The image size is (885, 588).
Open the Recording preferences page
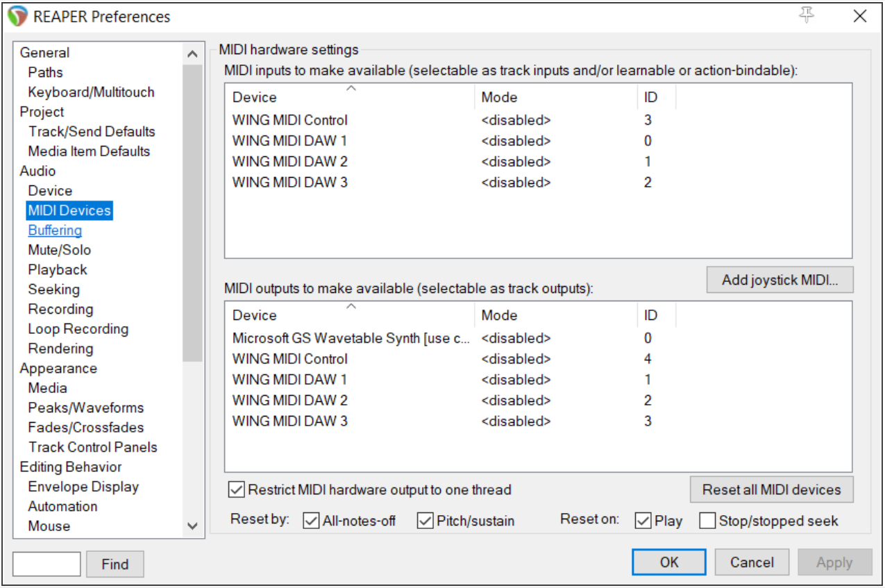pyautogui.click(x=60, y=310)
